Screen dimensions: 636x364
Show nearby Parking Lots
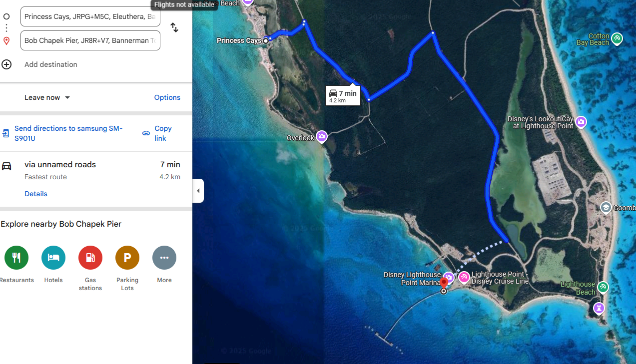click(x=127, y=258)
